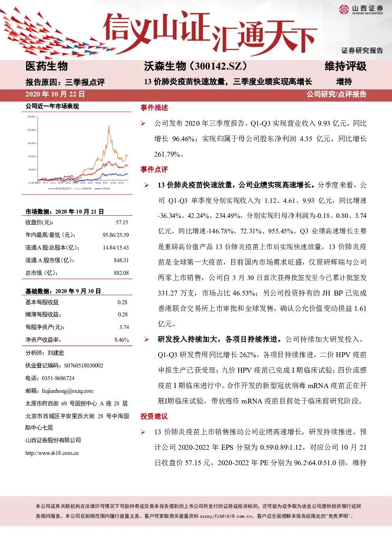Image resolution: width=392 pixels, height=555 pixels.
Task: Select total market value 882.08
Action: coord(121,273)
